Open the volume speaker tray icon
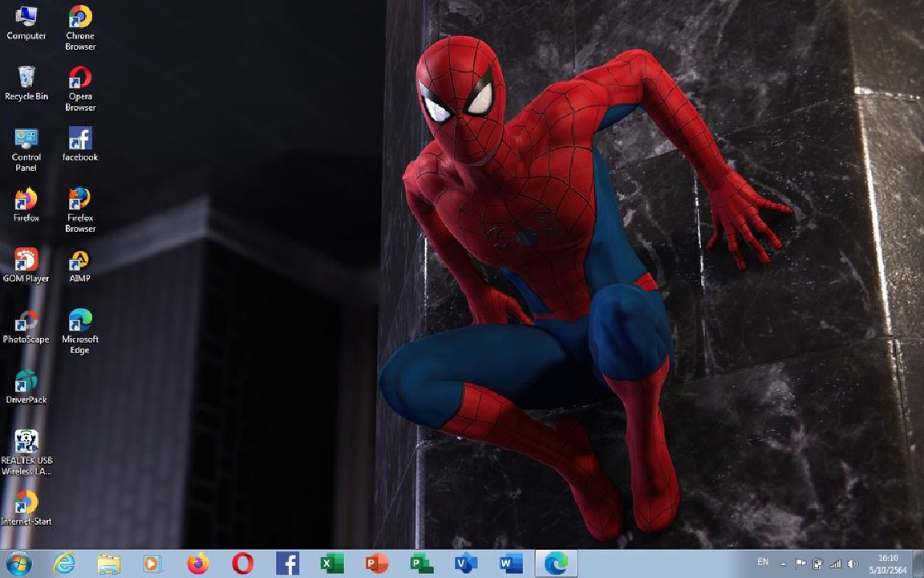This screenshot has height=578, width=924. [x=853, y=564]
